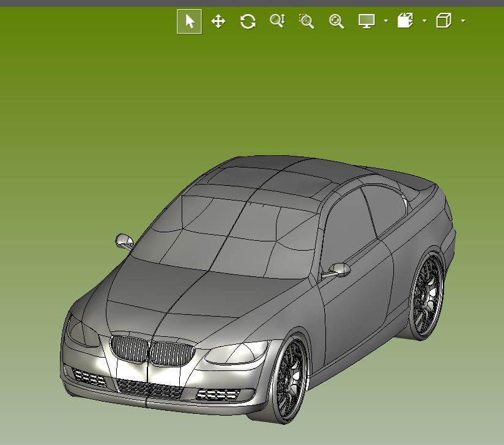Choose the dynamic zoom in/out tool

click(x=278, y=21)
